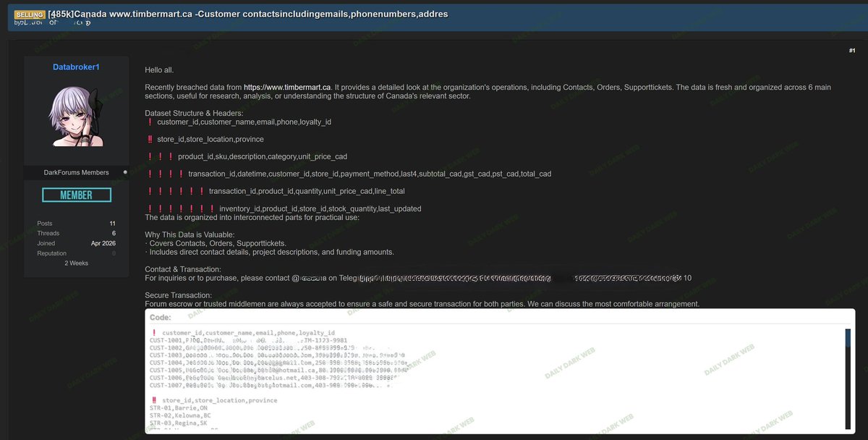Click the SELLING tag in the thread title
The width and height of the screenshot is (868, 440).
pos(29,14)
